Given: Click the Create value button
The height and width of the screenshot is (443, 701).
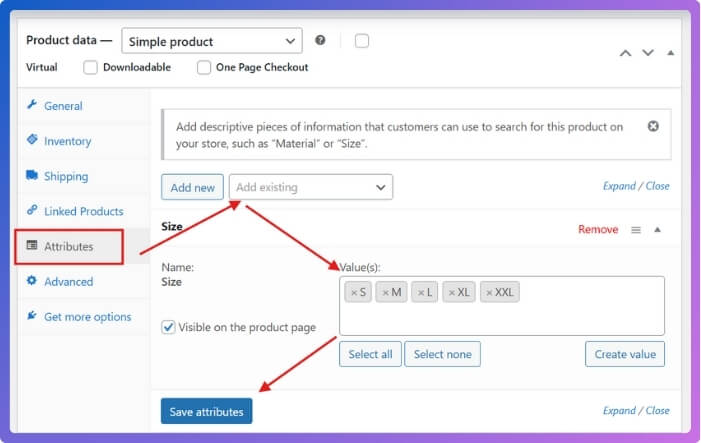Looking at the screenshot, I should (625, 354).
